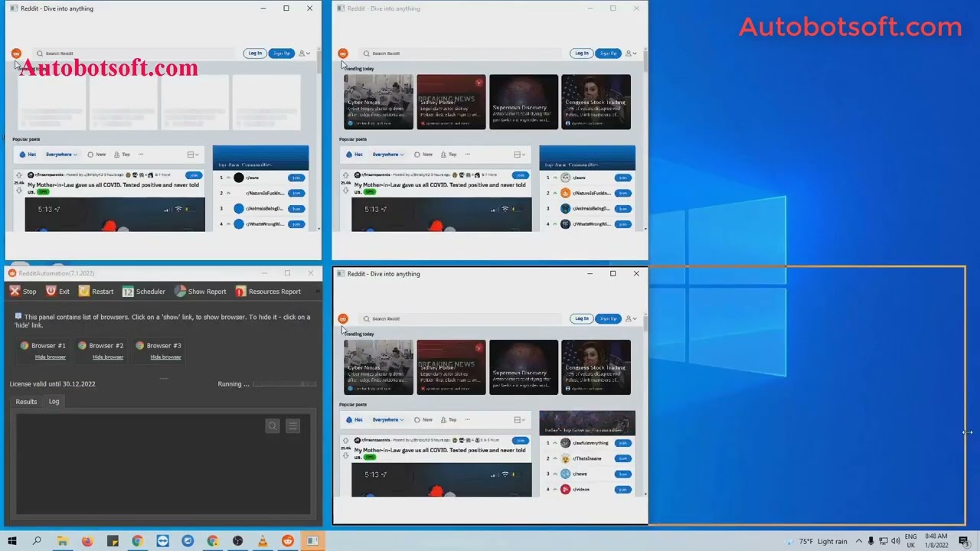
Task: Click the Chrome icon beside Browser #2
Action: click(82, 346)
